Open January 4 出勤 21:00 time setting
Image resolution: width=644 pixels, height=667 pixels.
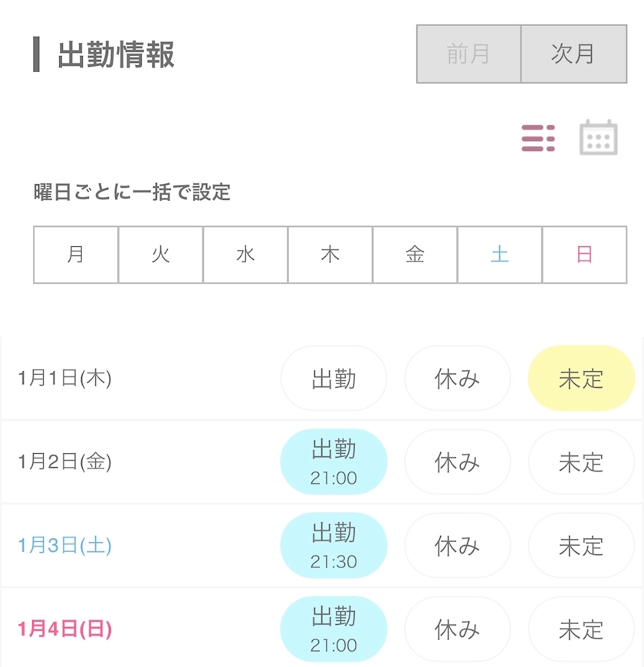point(333,629)
